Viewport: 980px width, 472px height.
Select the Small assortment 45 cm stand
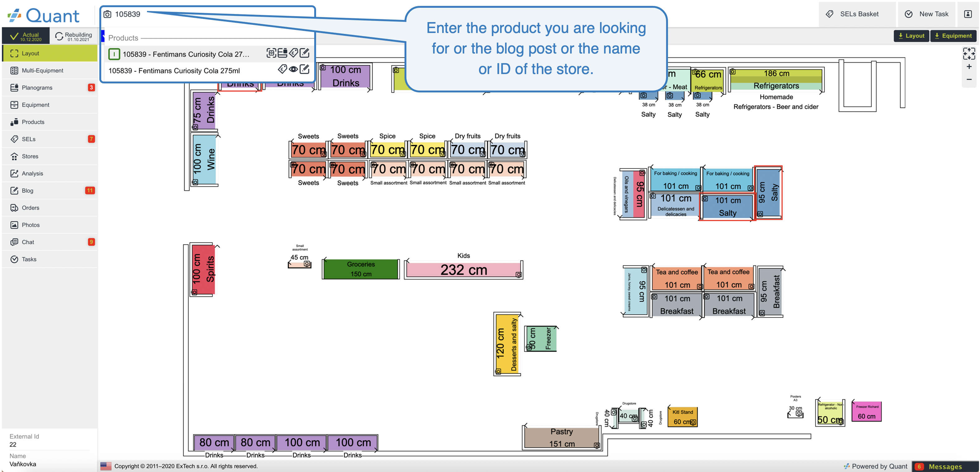coord(300,264)
